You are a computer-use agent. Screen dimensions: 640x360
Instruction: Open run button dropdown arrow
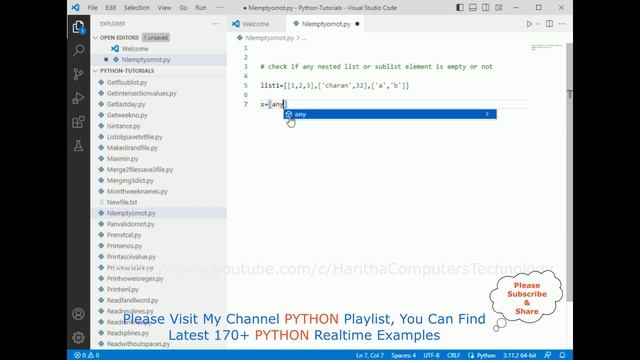coord(538,24)
